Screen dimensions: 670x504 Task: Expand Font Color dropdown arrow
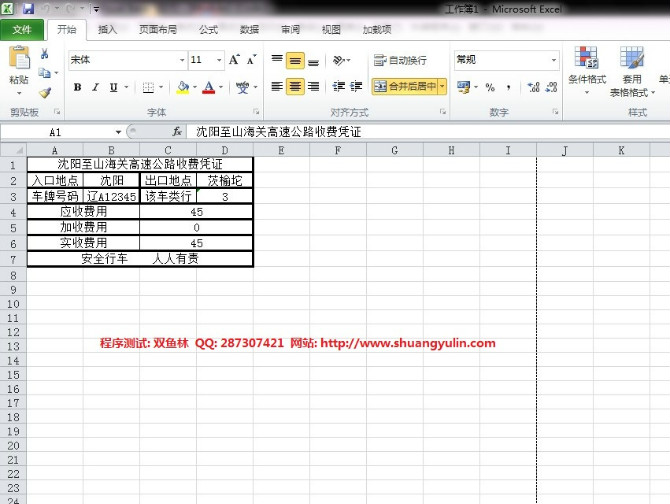pyautogui.click(x=220, y=88)
